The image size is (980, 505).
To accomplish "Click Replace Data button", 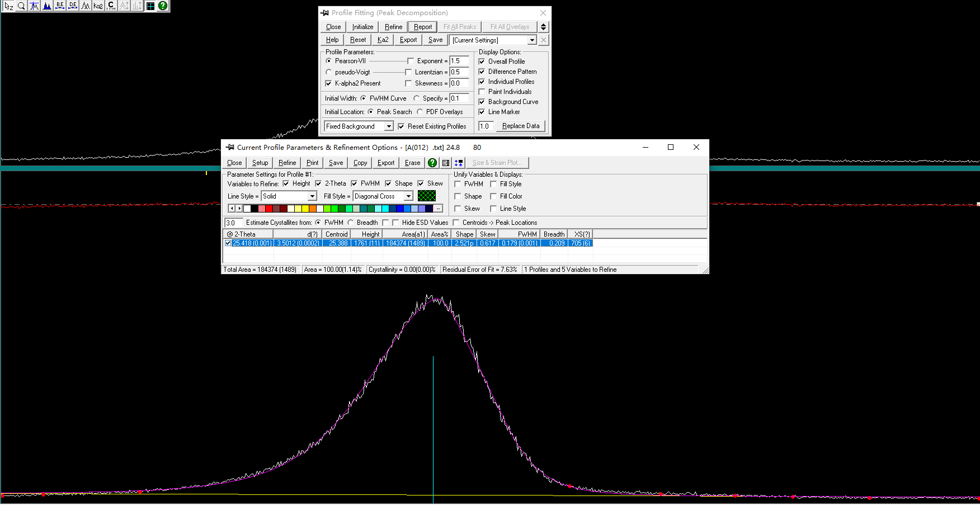I will (x=521, y=126).
